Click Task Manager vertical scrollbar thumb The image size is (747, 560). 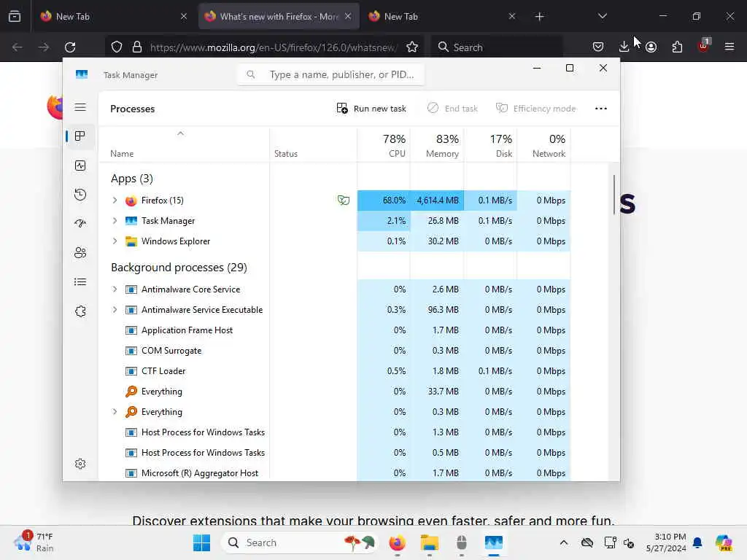click(x=614, y=195)
